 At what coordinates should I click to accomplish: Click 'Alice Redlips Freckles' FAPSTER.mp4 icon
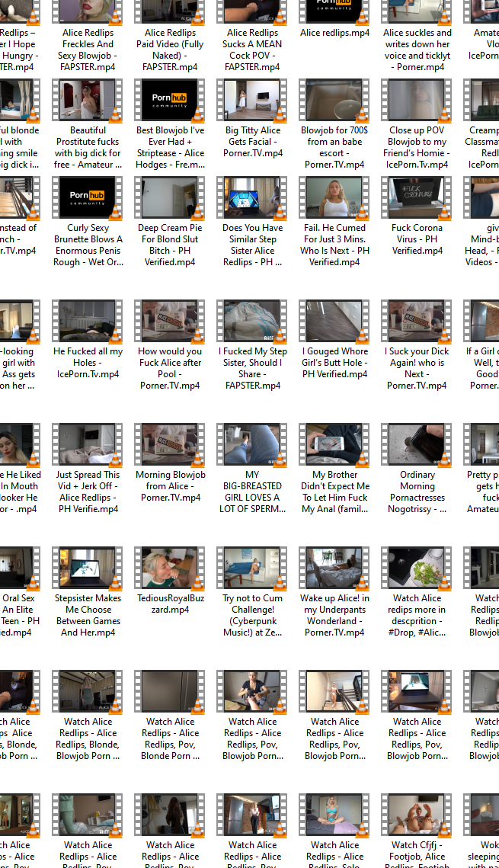coord(88,10)
